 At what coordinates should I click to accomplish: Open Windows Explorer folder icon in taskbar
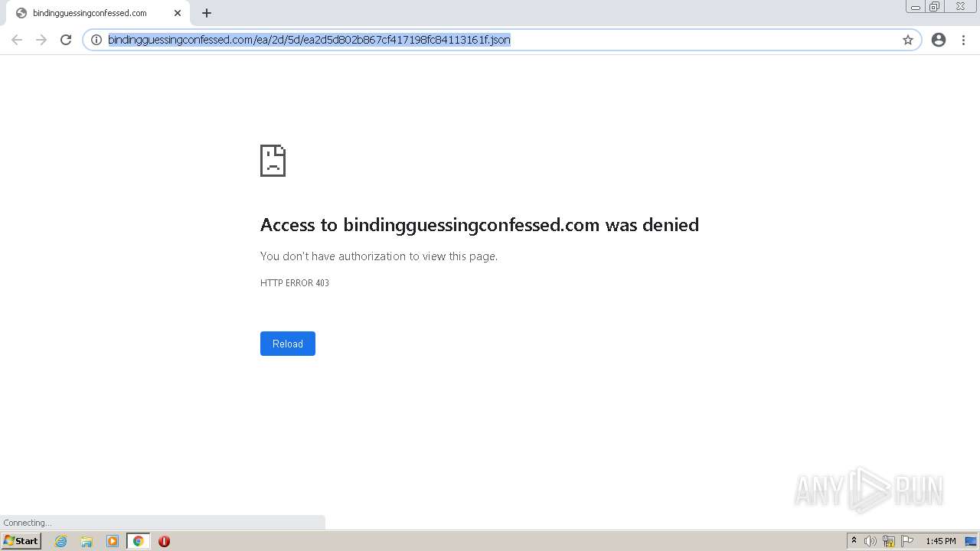[87, 541]
